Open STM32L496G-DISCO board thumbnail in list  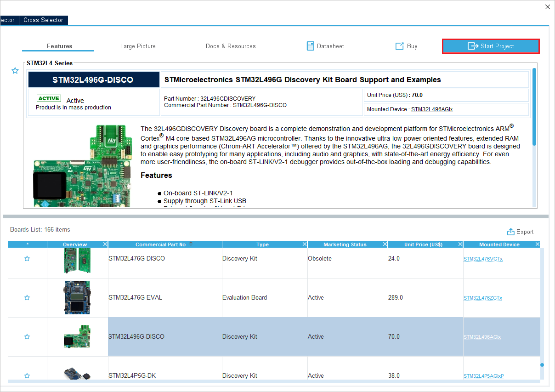pyautogui.click(x=77, y=337)
